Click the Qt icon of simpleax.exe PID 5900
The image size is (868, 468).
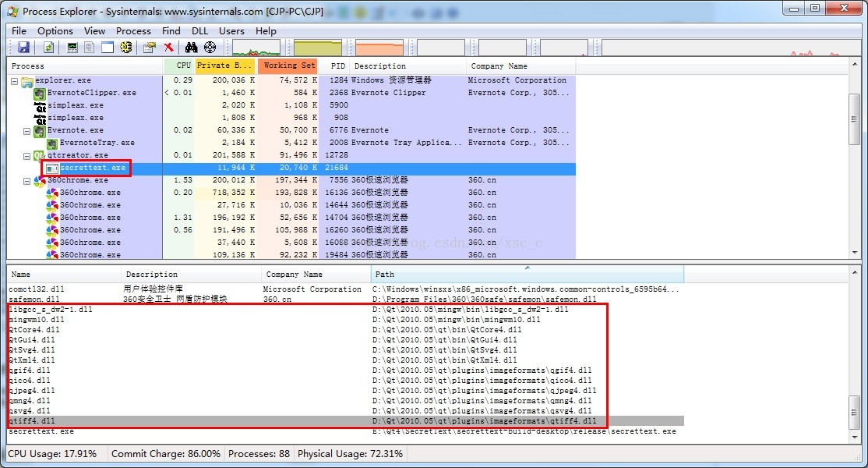pos(40,106)
